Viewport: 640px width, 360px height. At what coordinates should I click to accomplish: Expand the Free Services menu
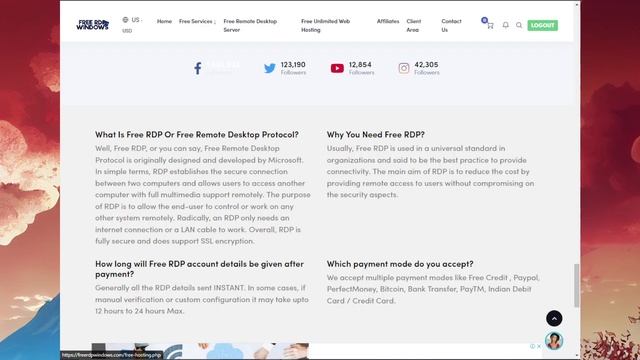point(197,21)
